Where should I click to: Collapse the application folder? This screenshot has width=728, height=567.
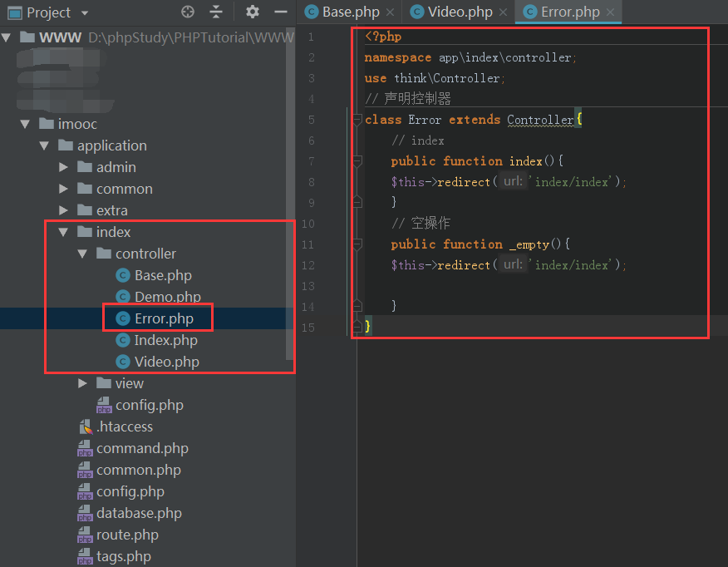click(45, 145)
